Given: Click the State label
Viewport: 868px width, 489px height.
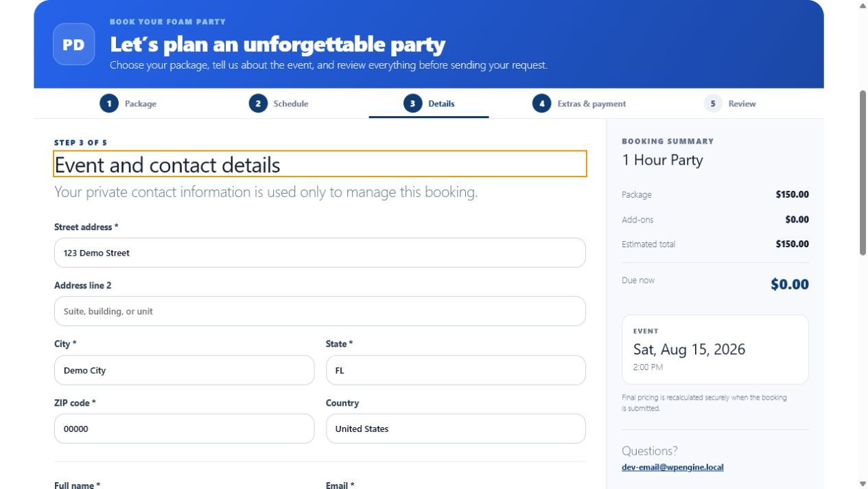Looking at the screenshot, I should [x=340, y=343].
